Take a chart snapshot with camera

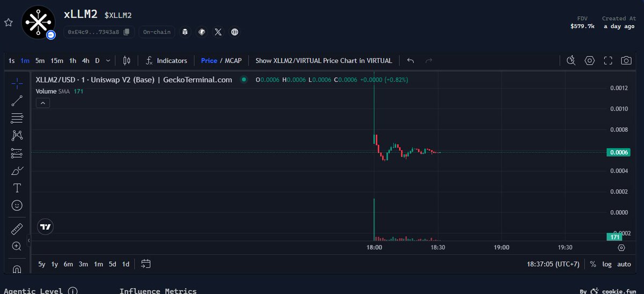click(x=626, y=61)
